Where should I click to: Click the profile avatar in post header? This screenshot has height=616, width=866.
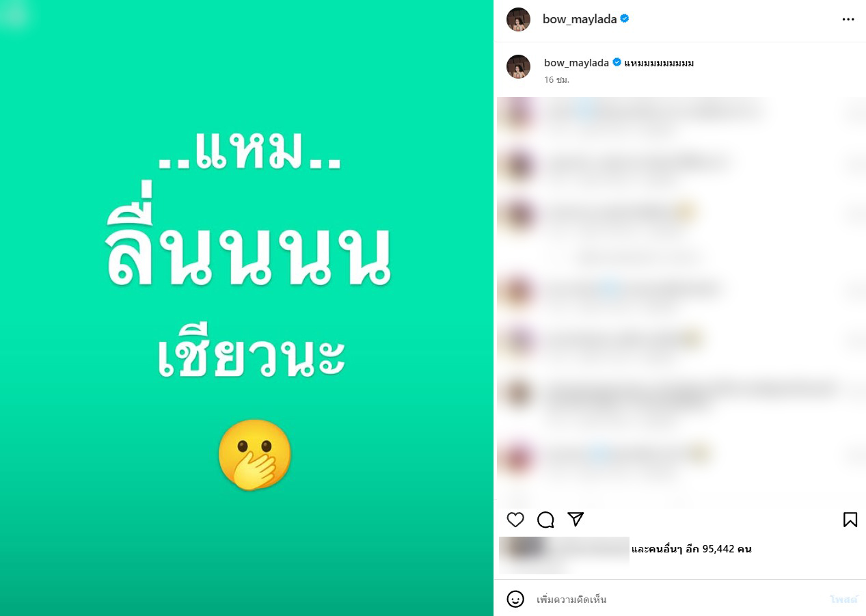click(518, 19)
